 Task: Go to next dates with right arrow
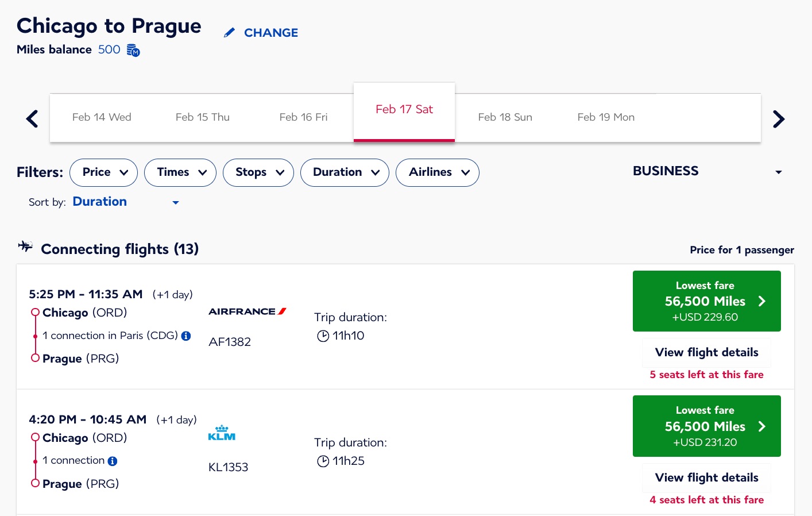[x=778, y=119]
